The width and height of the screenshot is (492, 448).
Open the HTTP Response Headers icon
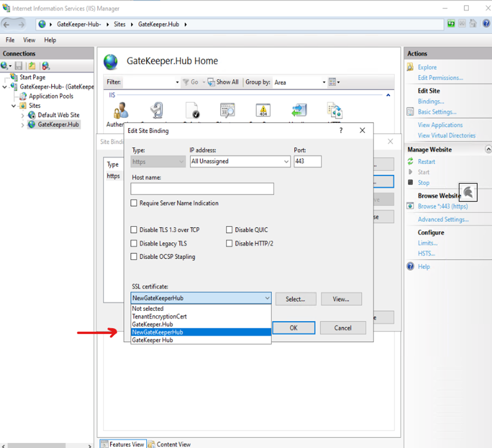334,110
